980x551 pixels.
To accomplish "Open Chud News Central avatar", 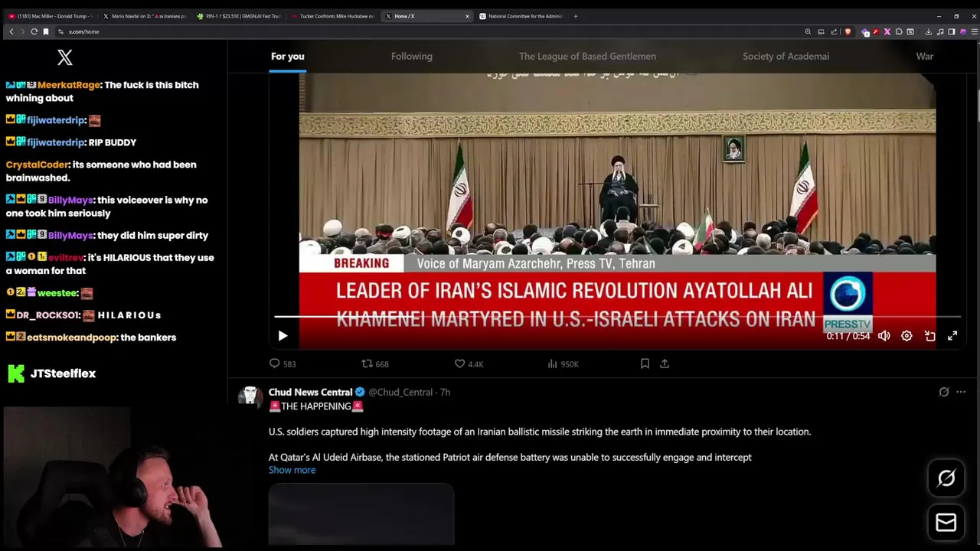I will (x=250, y=396).
